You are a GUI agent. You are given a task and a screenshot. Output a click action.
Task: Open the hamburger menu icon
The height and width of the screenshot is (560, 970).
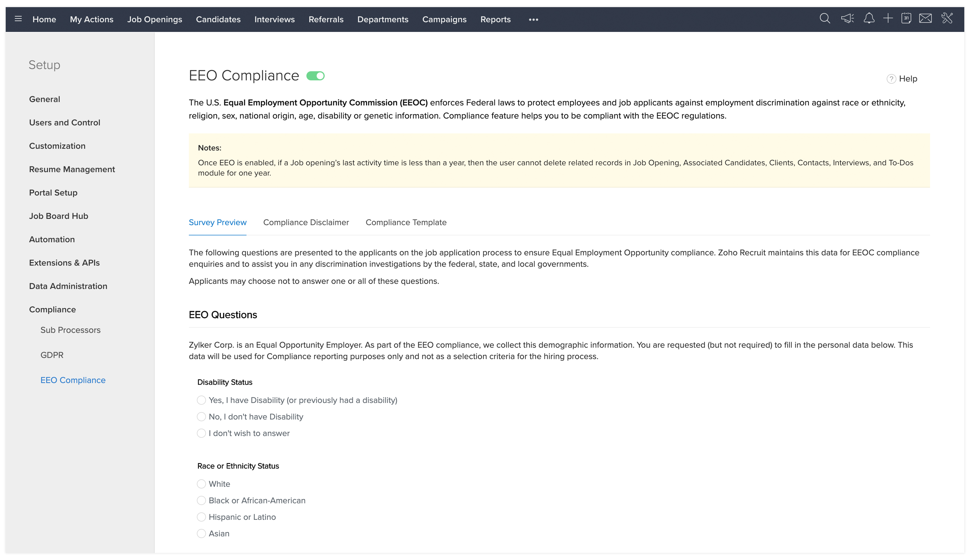18,19
